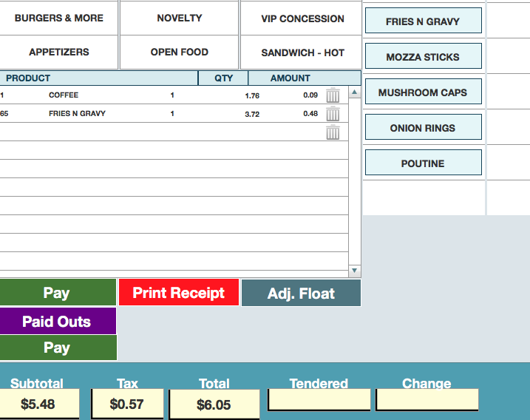Click the order list scroll down arrow

click(x=354, y=271)
